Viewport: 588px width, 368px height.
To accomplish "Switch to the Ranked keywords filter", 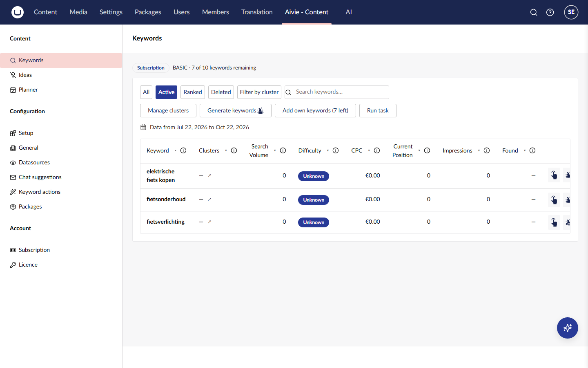I will (193, 92).
